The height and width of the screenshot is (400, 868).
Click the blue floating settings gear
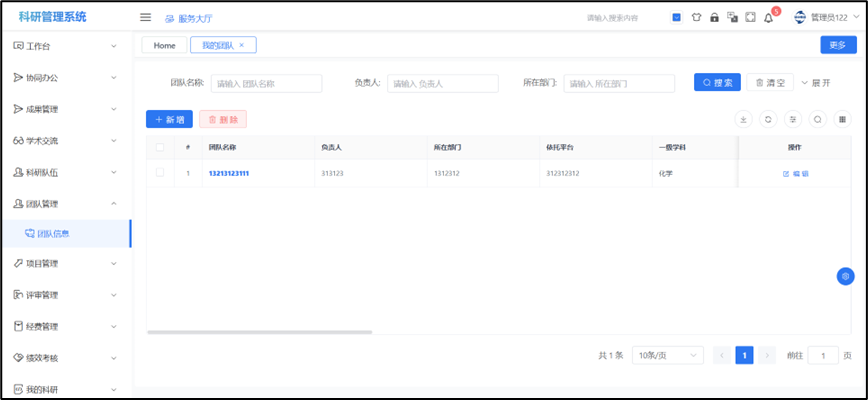(x=845, y=276)
